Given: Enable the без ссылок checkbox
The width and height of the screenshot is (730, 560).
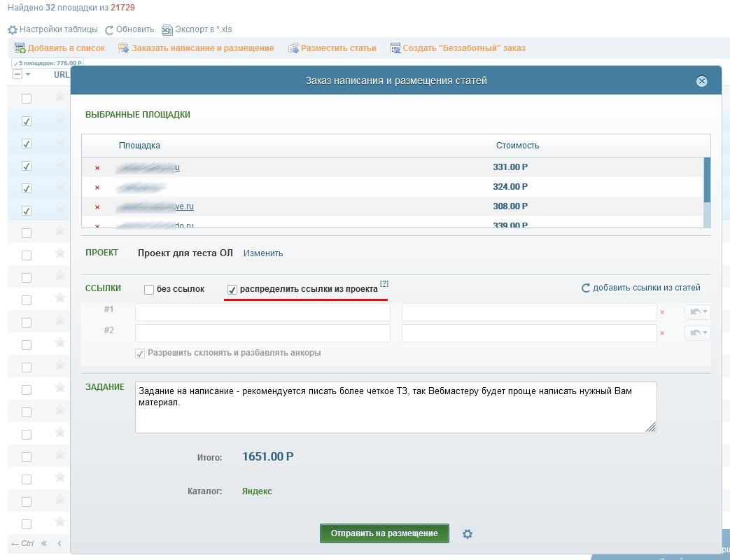Looking at the screenshot, I should click(149, 290).
